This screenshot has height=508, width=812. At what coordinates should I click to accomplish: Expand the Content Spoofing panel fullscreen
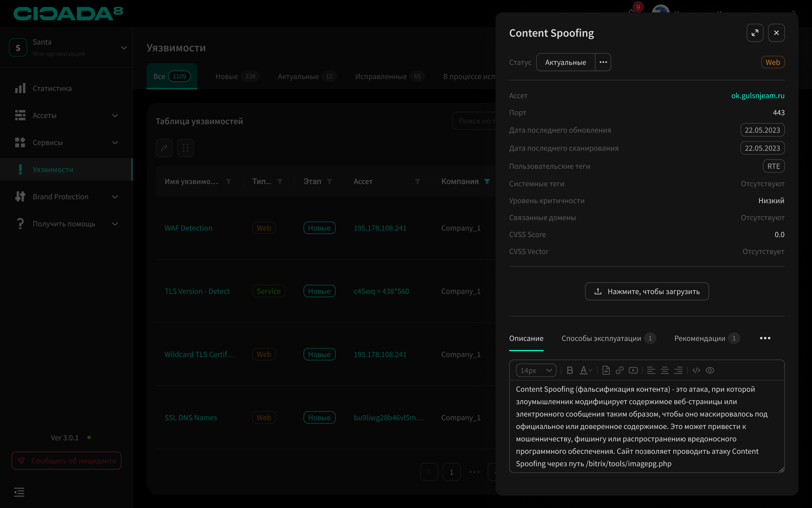tap(754, 33)
